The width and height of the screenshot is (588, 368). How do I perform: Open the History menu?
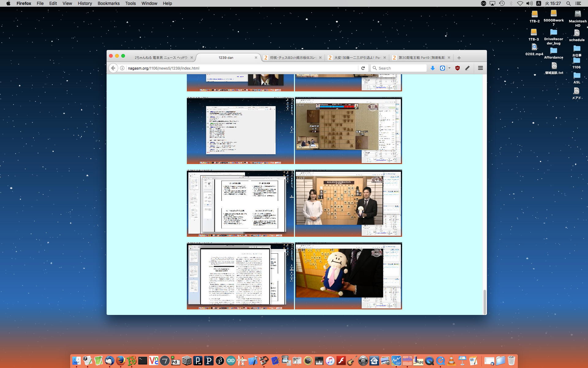click(x=85, y=3)
